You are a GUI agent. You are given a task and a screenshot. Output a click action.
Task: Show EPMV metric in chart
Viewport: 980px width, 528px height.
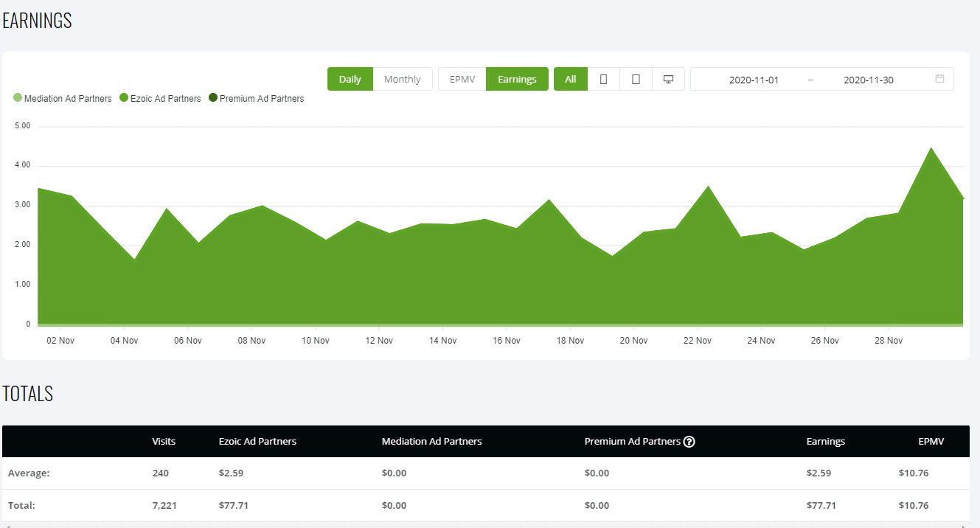(x=462, y=79)
